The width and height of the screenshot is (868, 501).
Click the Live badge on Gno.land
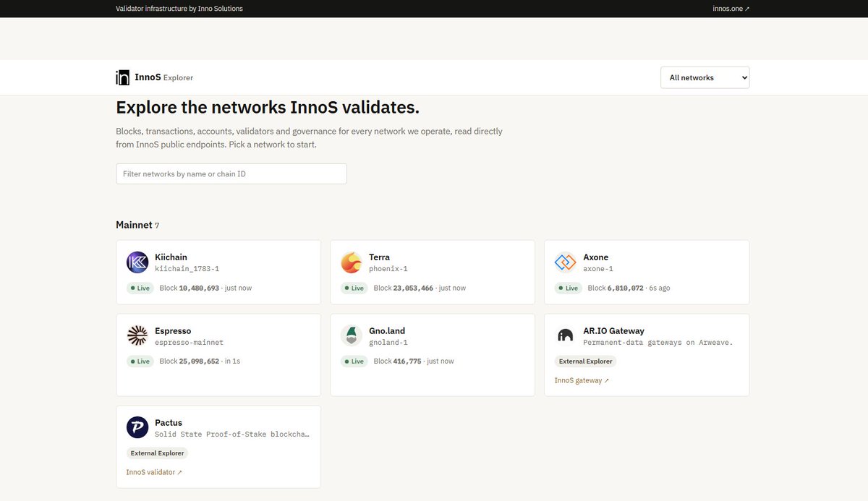click(x=354, y=361)
